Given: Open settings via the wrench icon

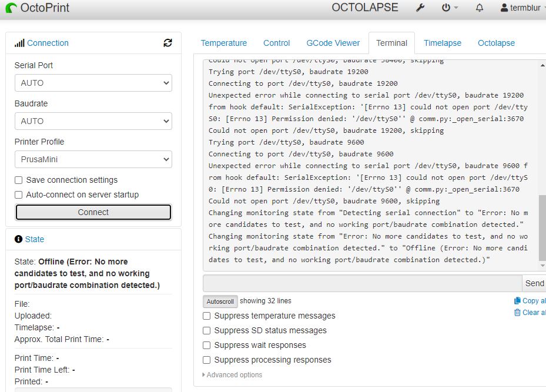Looking at the screenshot, I should 420,8.
